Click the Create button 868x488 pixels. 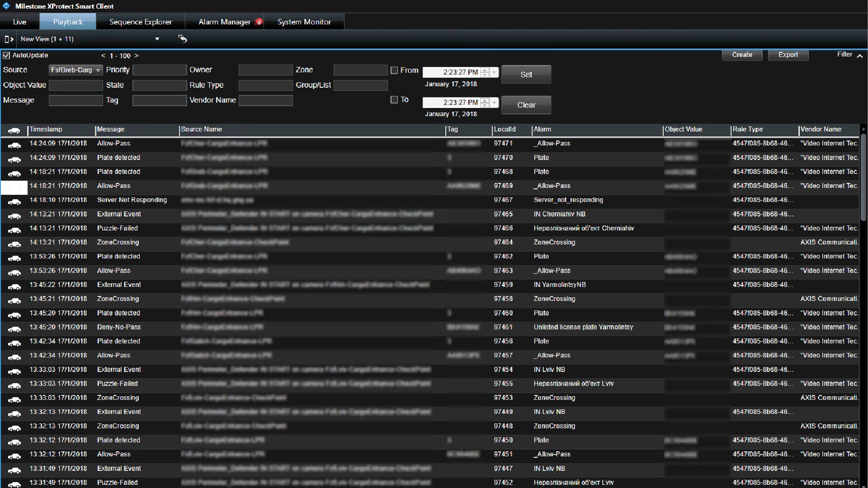[742, 55]
